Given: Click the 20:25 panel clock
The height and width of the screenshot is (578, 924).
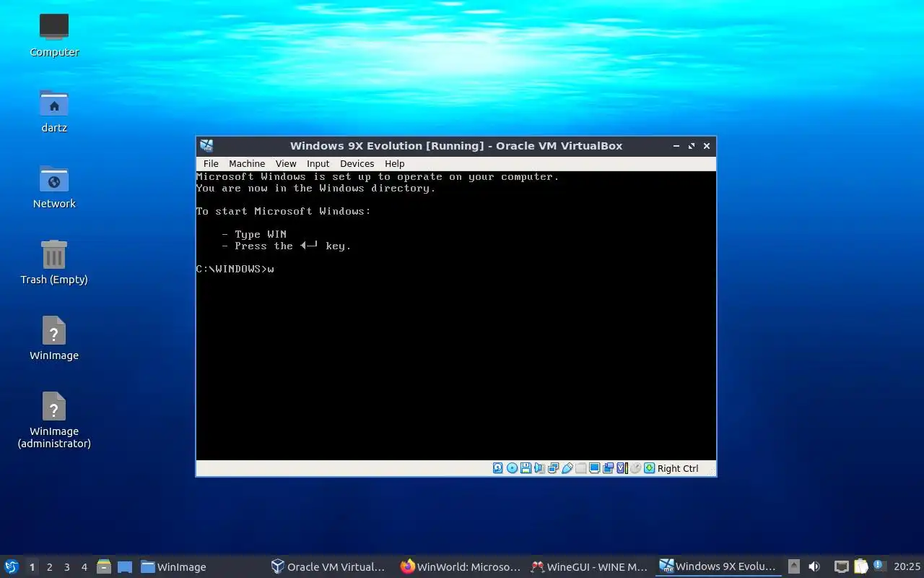Looking at the screenshot, I should (x=907, y=567).
